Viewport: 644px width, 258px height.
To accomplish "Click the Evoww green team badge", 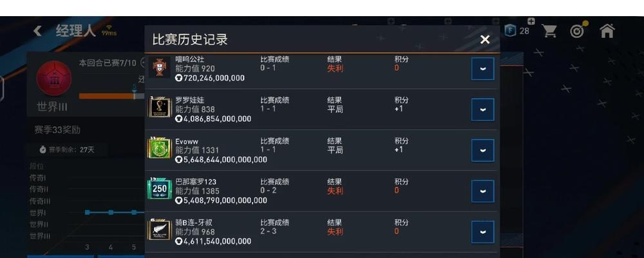I will pos(159,148).
